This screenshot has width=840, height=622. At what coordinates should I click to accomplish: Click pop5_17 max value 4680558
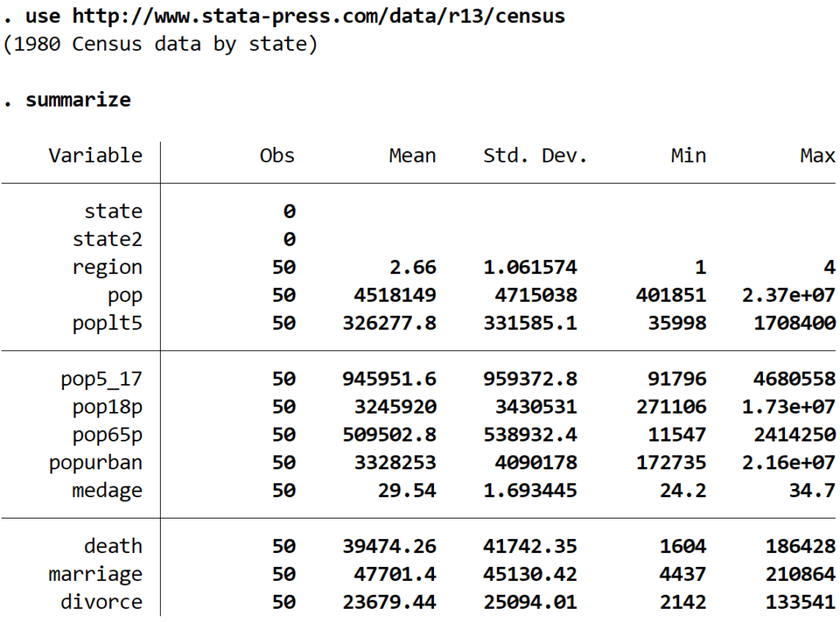794,379
